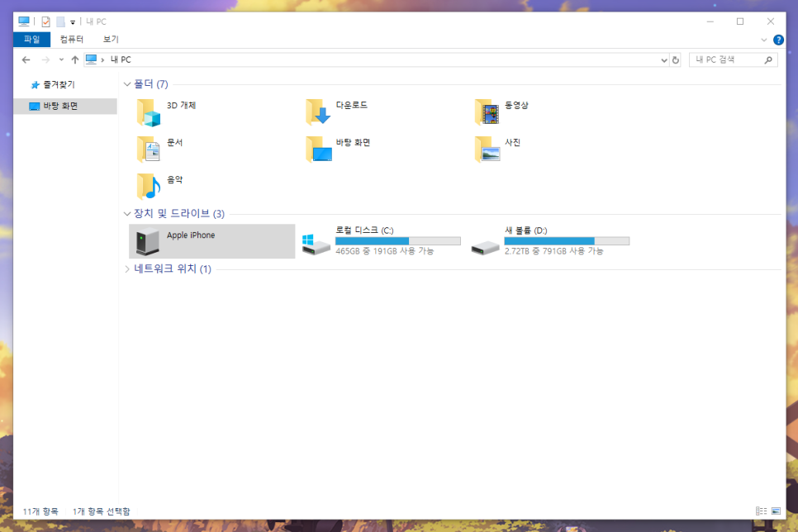Open the 바탕 화면 folder icon in main pane

(319, 150)
